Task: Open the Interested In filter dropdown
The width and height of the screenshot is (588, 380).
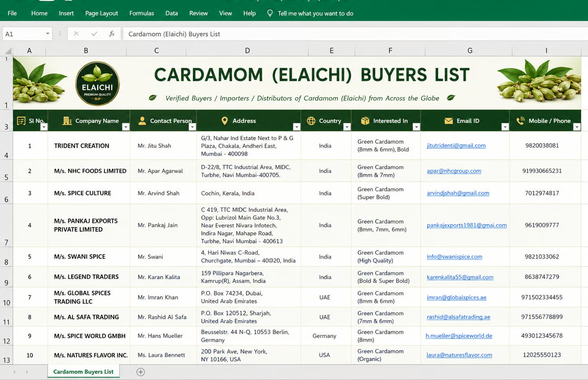Action: (x=416, y=127)
